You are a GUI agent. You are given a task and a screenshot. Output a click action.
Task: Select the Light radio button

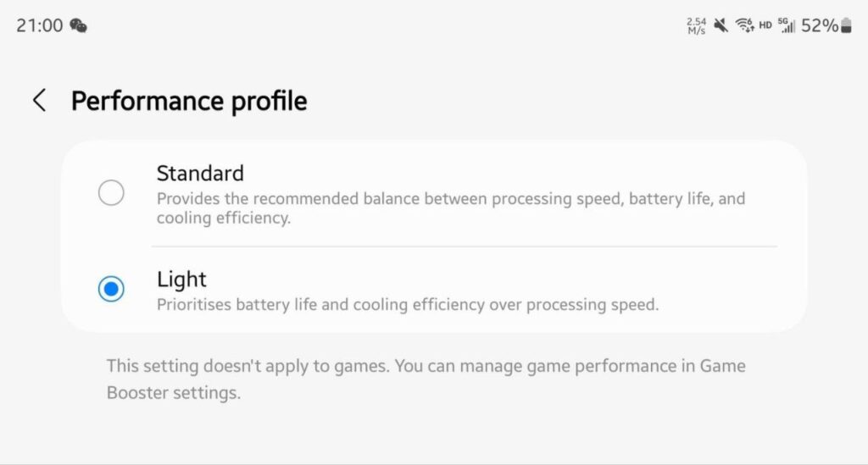[x=111, y=289]
